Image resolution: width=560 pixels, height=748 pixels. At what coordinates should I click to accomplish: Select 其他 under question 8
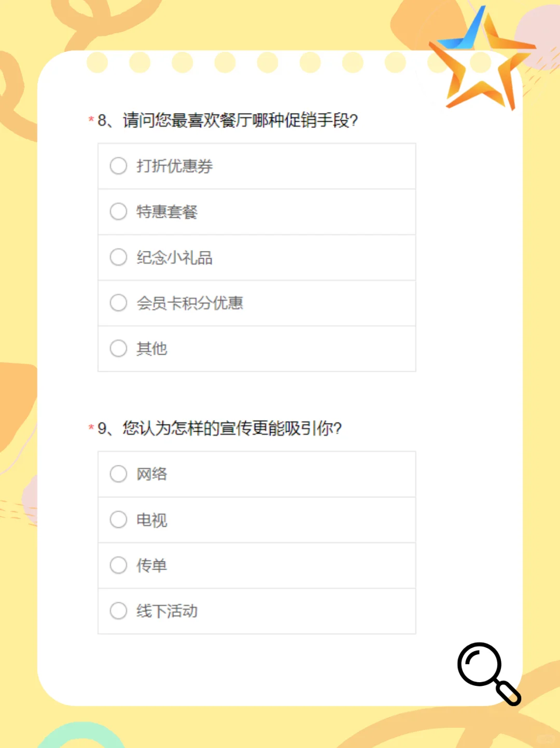pos(118,348)
